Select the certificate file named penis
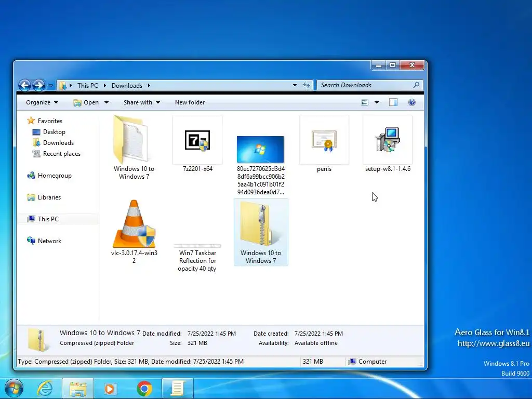Screen dimensions: 532x399 click(324, 144)
